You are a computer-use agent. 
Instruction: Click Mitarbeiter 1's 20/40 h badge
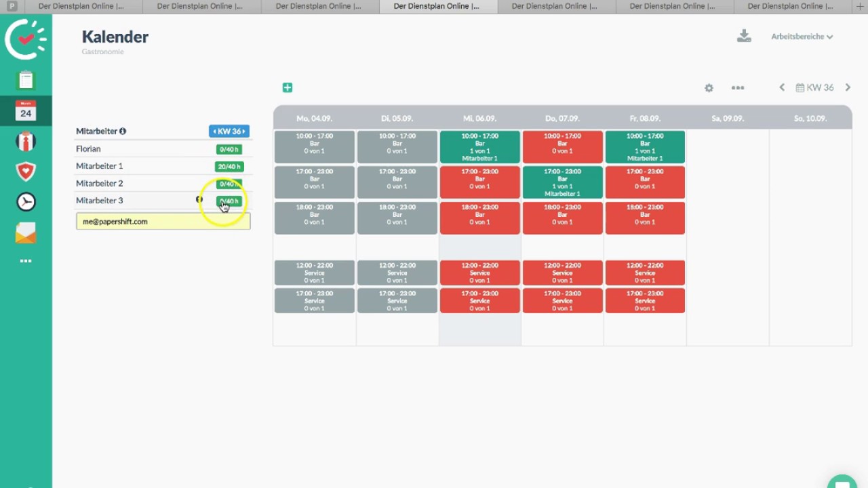[229, 166]
